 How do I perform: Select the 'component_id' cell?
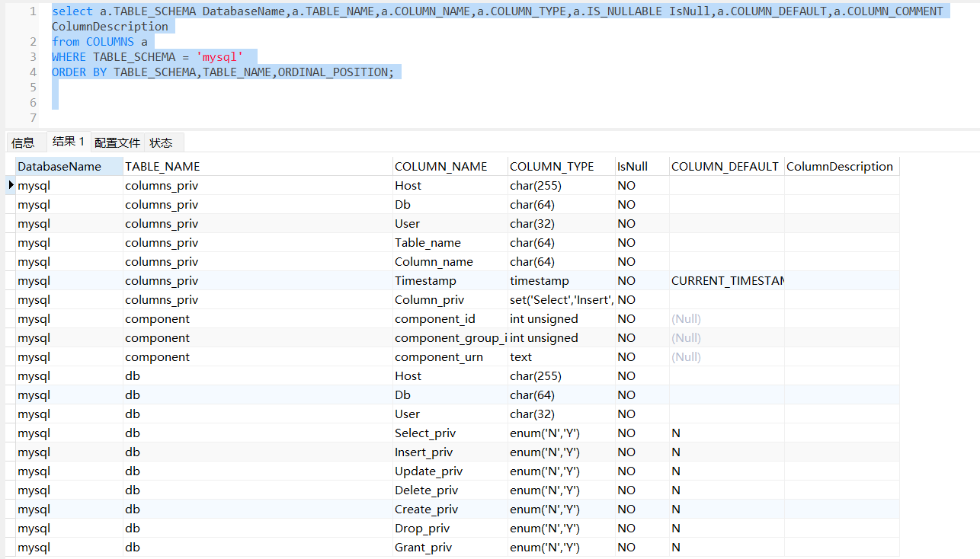(x=450, y=318)
